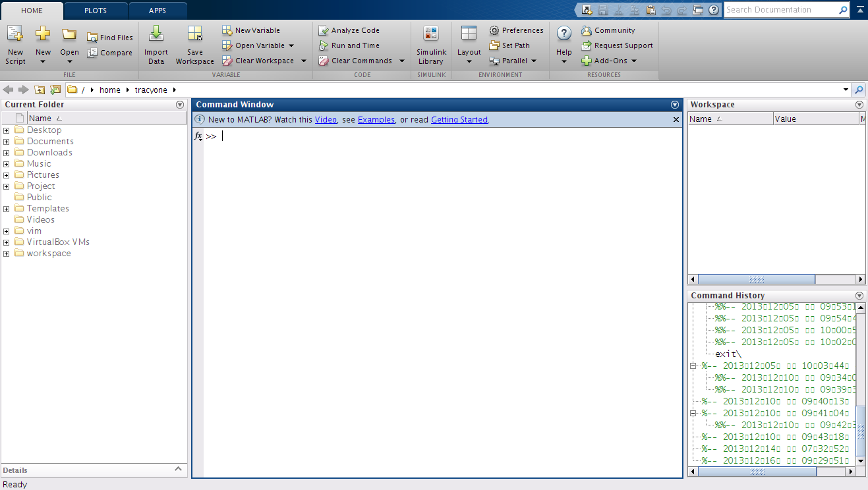This screenshot has height=490, width=868.
Task: Expand the VirtualBox VMs folder
Action: [x=6, y=242]
